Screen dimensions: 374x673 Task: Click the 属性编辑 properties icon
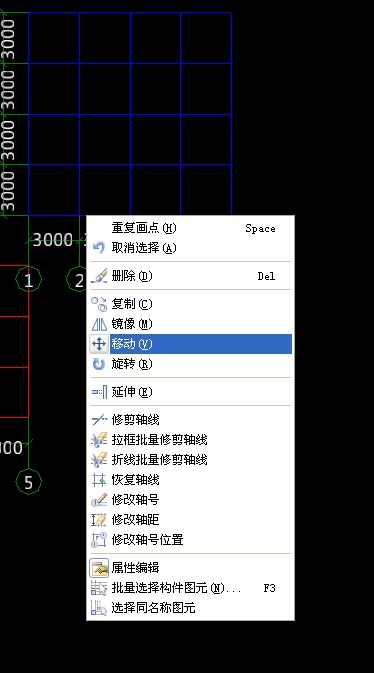coord(99,568)
